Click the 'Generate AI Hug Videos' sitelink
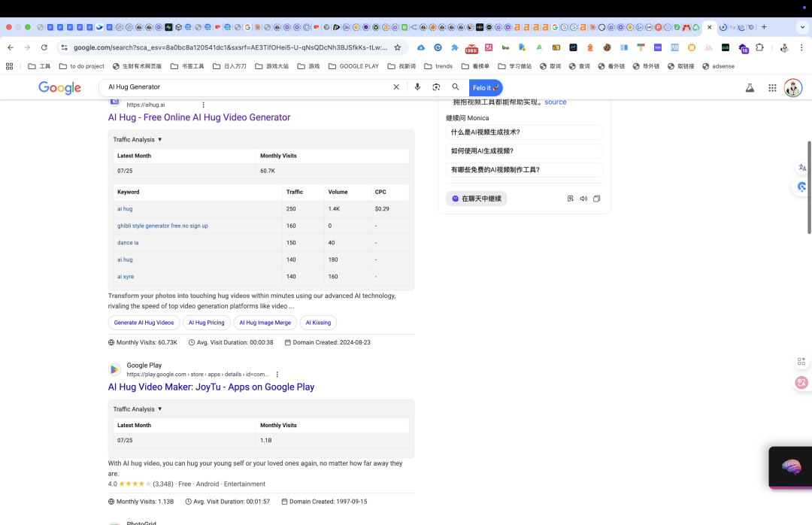This screenshot has height=525, width=812. 144,323
